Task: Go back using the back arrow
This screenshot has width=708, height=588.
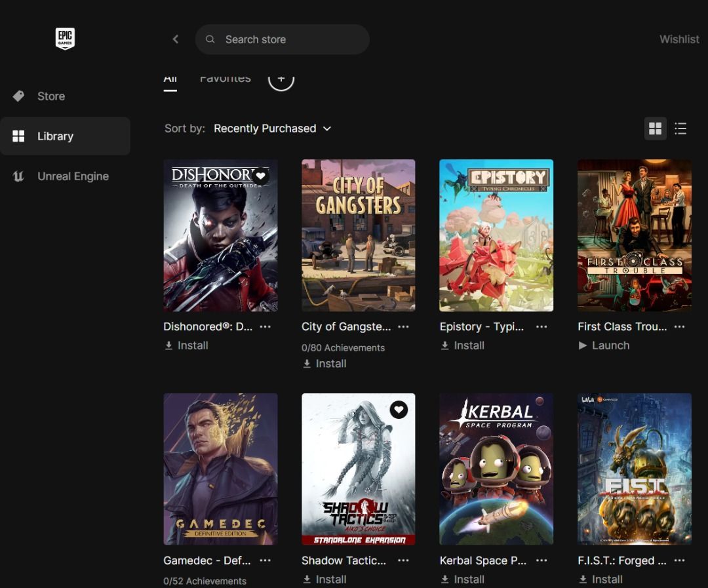Action: [176, 39]
